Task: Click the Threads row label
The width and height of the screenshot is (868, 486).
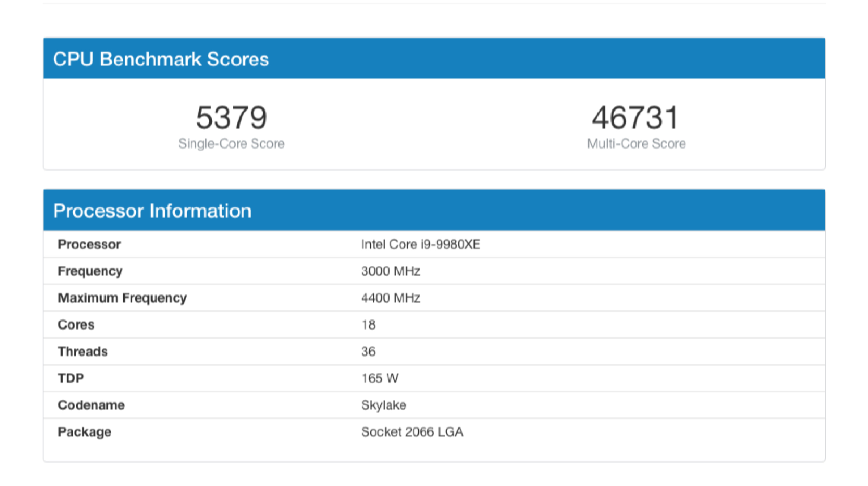Action: pos(83,352)
